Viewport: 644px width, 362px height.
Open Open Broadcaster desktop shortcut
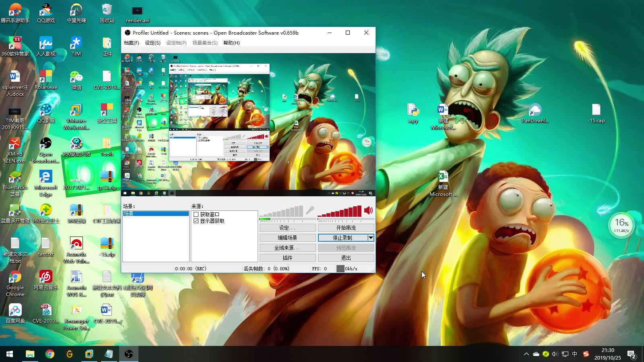click(46, 150)
